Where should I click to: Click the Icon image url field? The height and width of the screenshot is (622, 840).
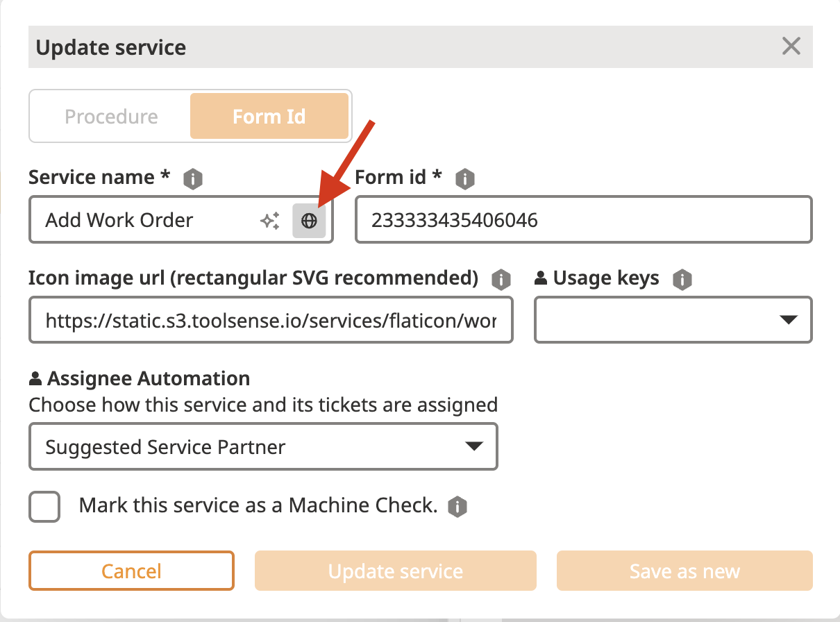point(271,320)
